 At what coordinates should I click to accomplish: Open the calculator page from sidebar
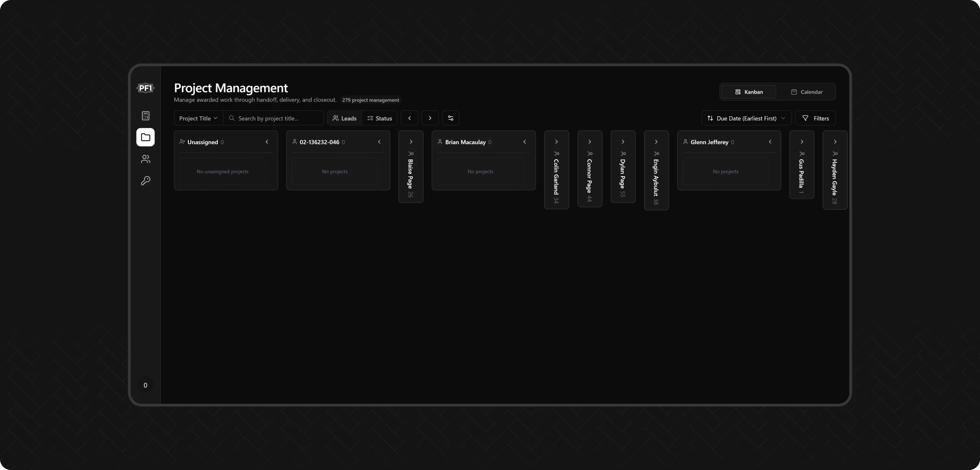pyautogui.click(x=145, y=116)
